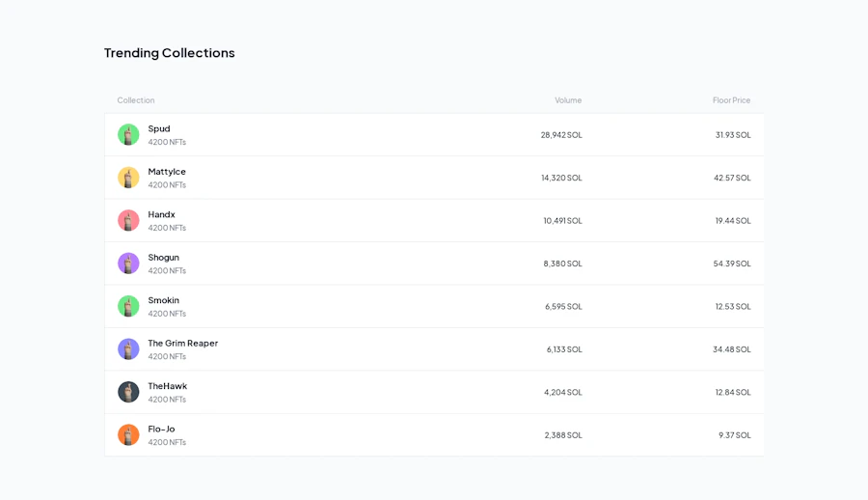Screen dimensions: 868x500
Task: Open The Grim Reaper collection name
Action: tap(182, 343)
